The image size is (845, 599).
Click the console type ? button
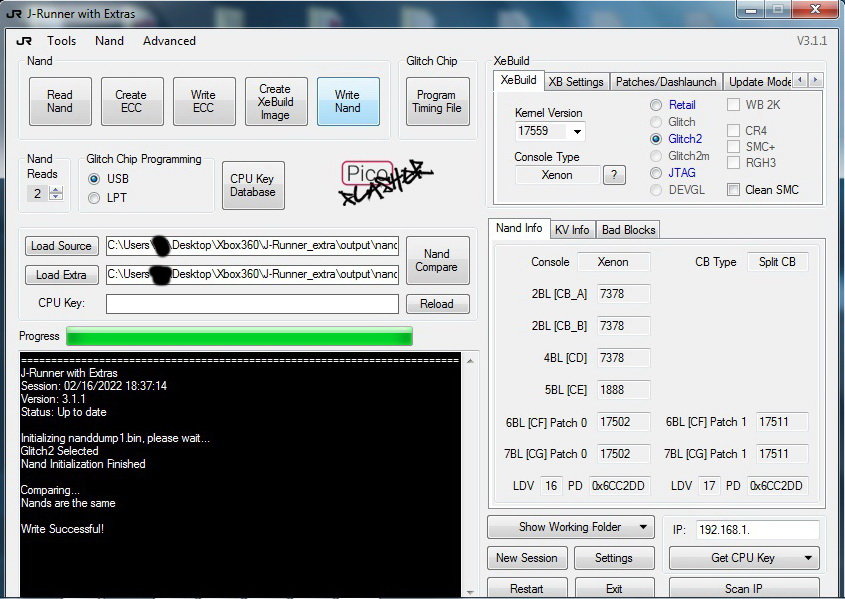click(x=614, y=175)
